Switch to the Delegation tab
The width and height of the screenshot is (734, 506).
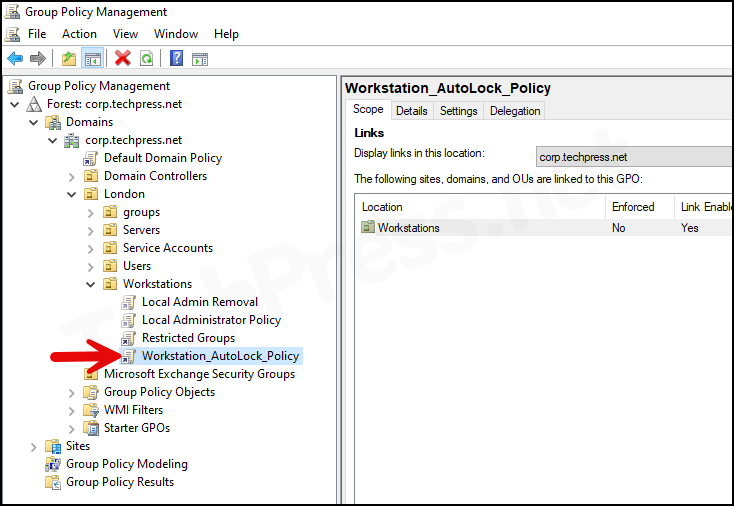pyautogui.click(x=515, y=111)
